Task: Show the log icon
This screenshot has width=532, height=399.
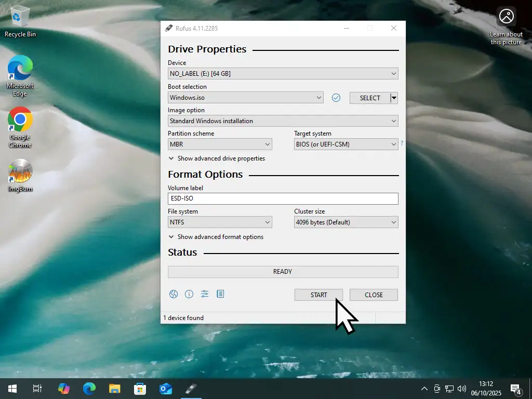Action: [220, 294]
